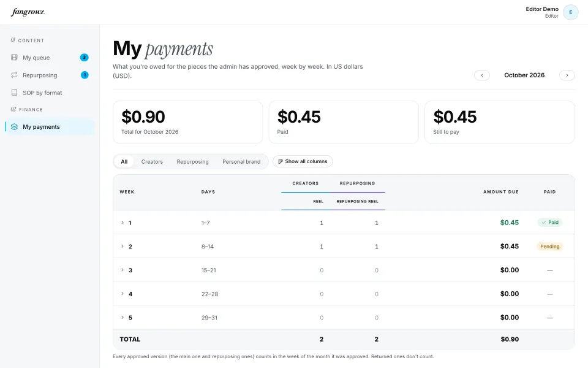Click $0.00 amount in week 3 row
The width and height of the screenshot is (588, 368).
coord(509,270)
